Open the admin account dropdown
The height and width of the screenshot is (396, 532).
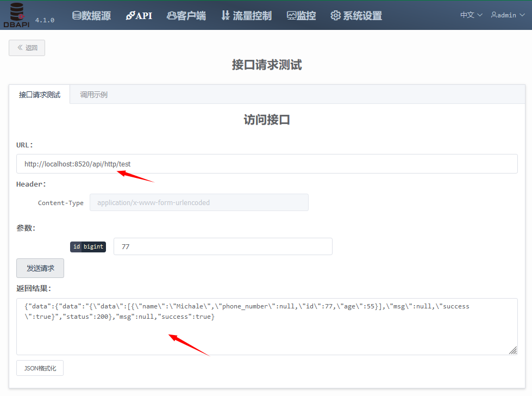coord(506,15)
